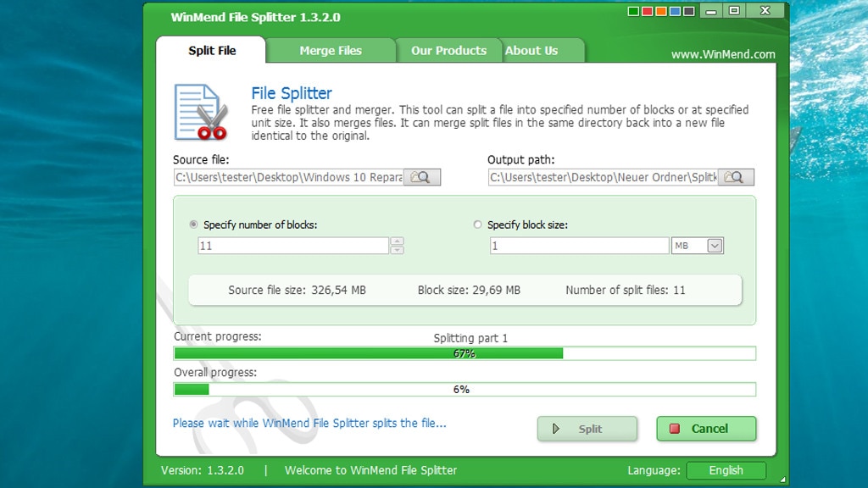868x488 pixels.
Task: Switch to the Merge Files tab
Action: (331, 50)
